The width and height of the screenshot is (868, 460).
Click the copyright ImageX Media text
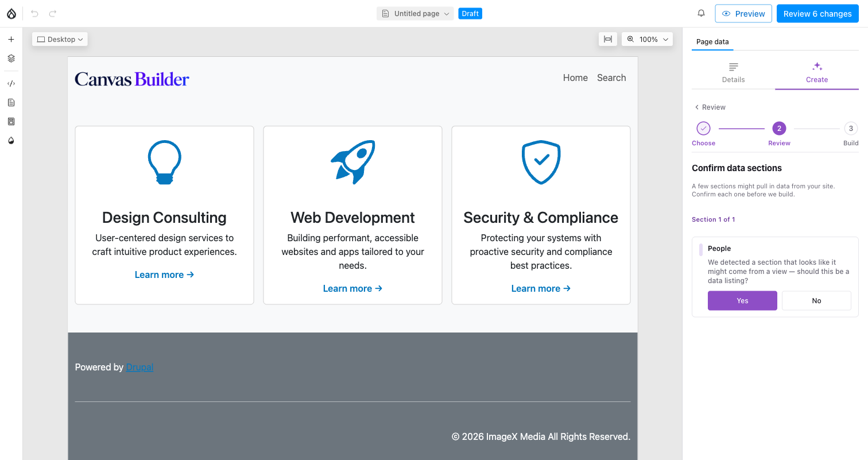point(541,436)
